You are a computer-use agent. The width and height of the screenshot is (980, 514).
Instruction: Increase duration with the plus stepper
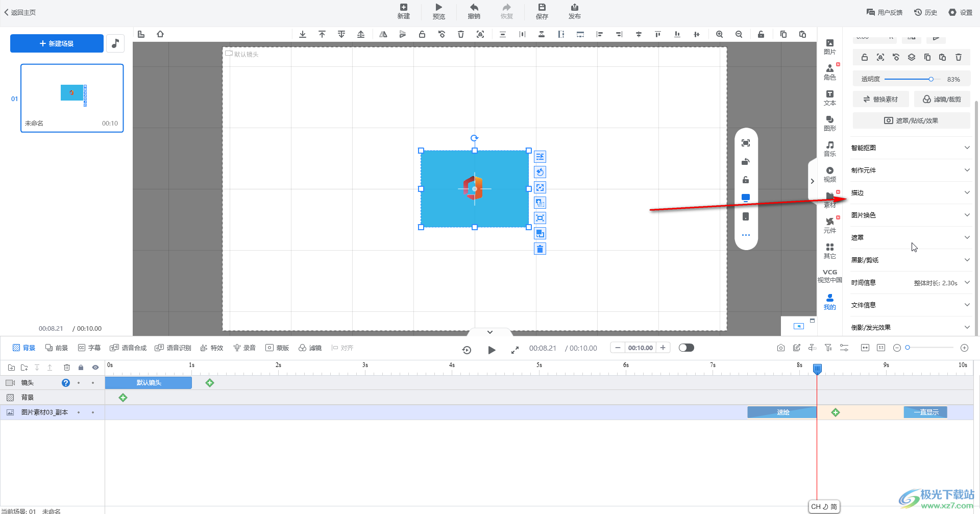point(663,348)
